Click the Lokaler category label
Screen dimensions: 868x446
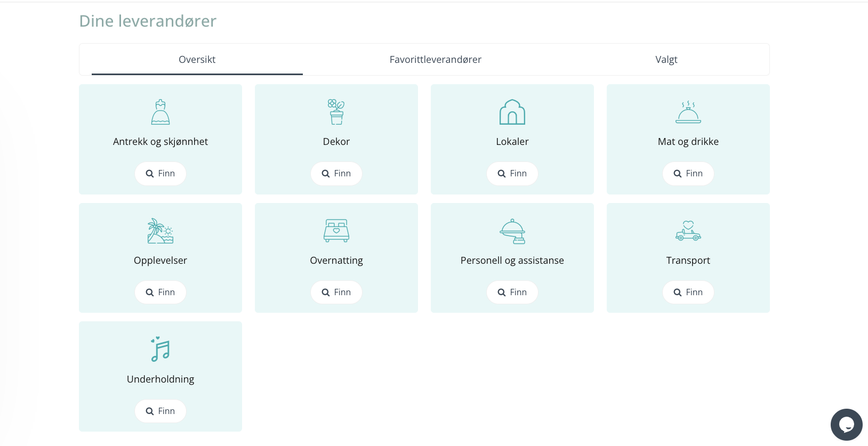tap(512, 142)
